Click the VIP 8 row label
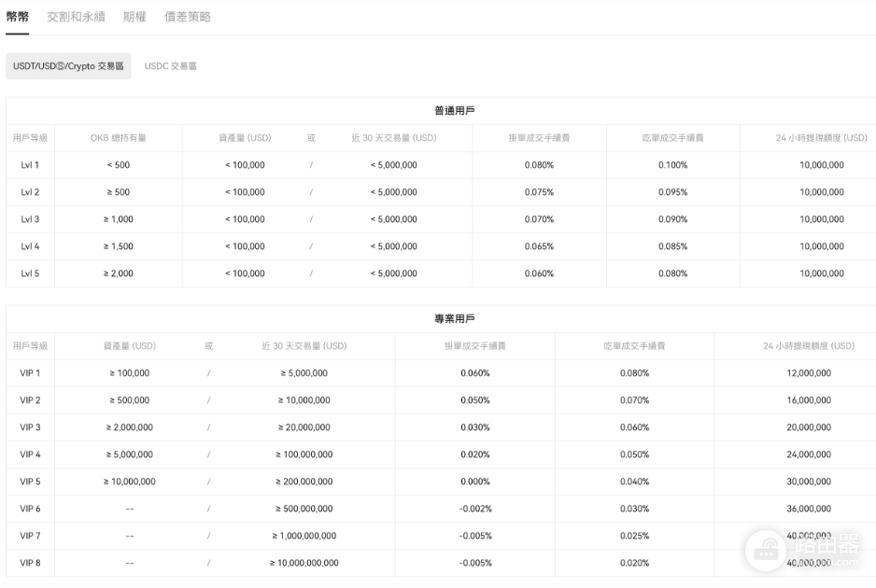The height and width of the screenshot is (588, 876). 30,562
